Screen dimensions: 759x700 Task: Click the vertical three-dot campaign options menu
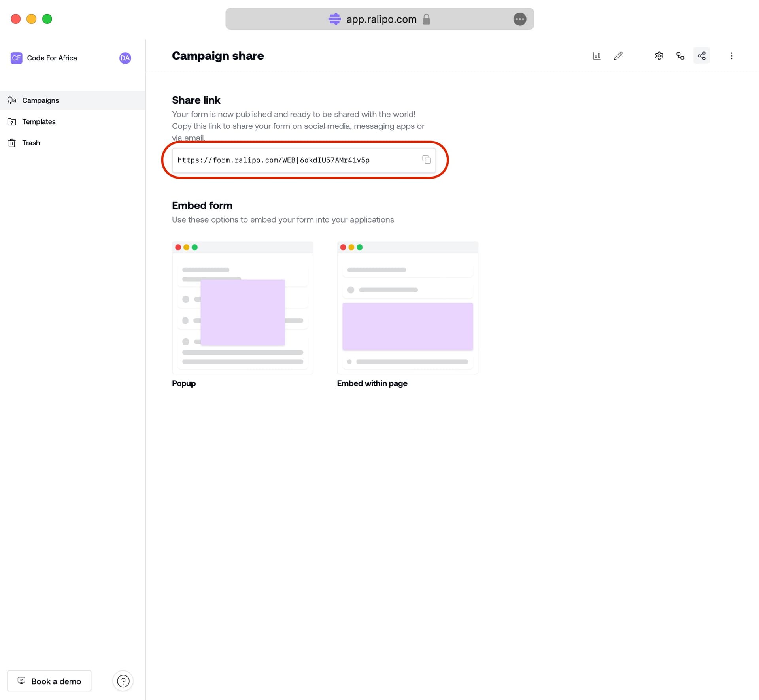click(x=732, y=55)
